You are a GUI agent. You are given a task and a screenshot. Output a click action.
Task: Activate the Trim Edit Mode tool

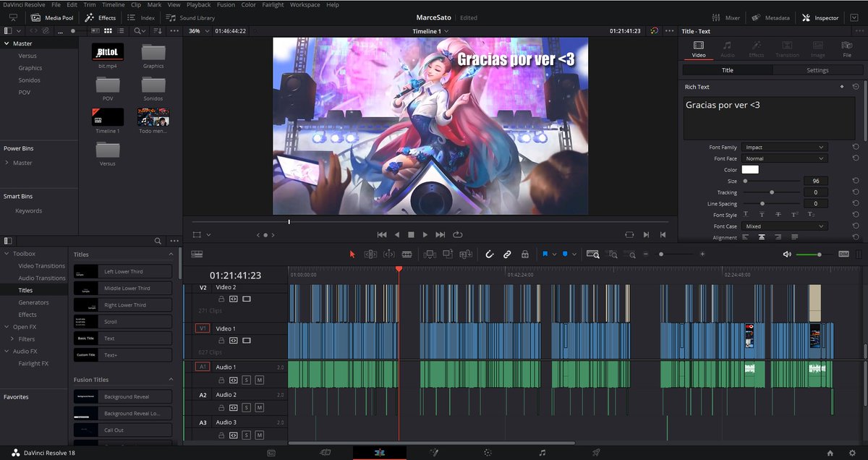coord(370,254)
